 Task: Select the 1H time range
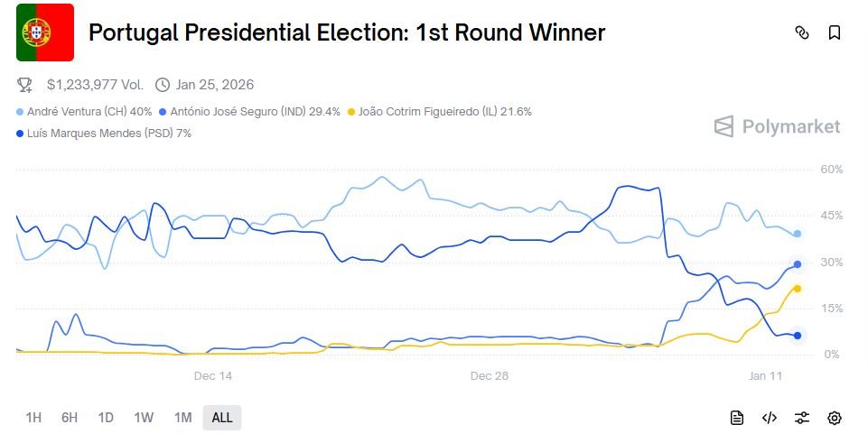pos(33,418)
